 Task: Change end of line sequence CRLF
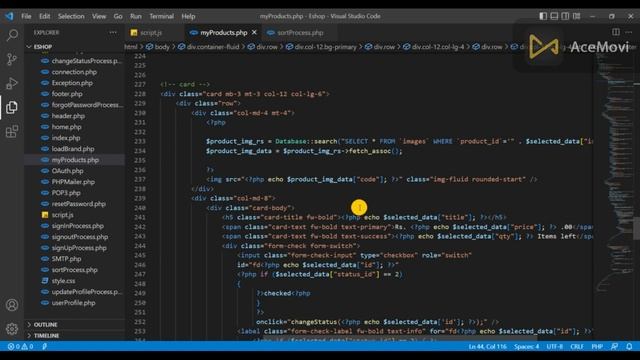[x=577, y=347]
